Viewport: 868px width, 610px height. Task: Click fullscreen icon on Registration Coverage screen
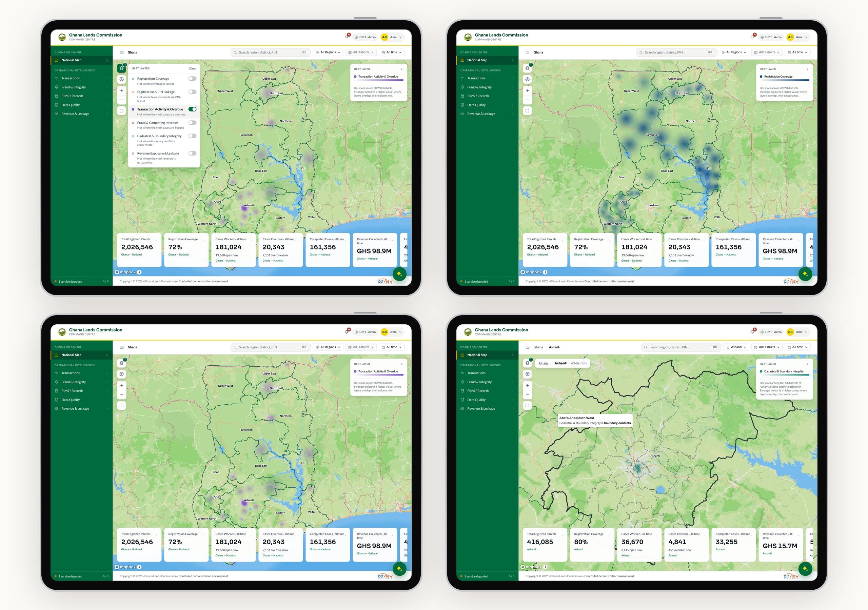(527, 111)
